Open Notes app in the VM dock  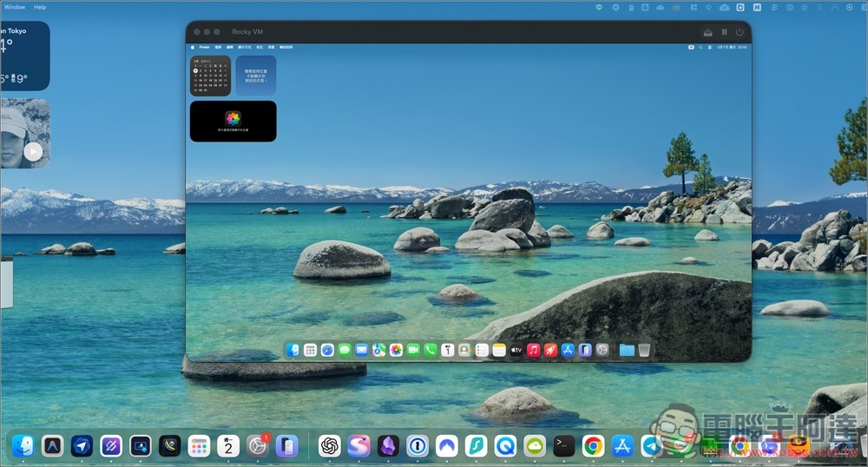(499, 350)
